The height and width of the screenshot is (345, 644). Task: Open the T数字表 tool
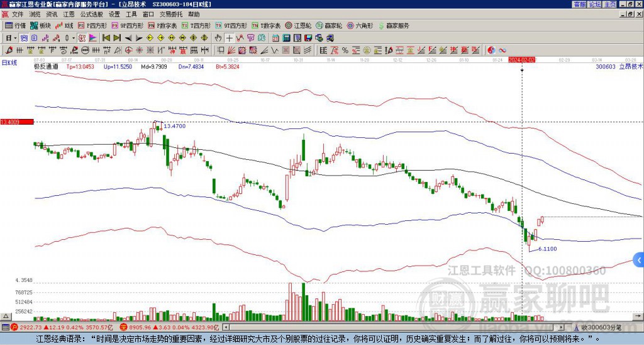tap(266, 25)
